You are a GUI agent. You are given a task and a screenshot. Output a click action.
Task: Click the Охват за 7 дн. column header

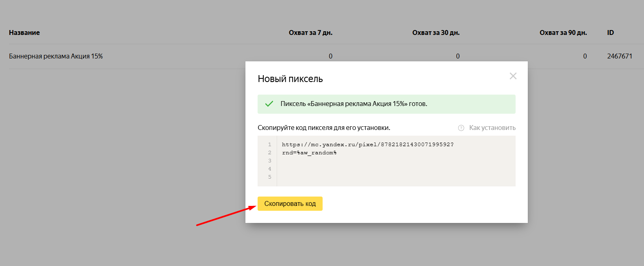click(x=310, y=32)
